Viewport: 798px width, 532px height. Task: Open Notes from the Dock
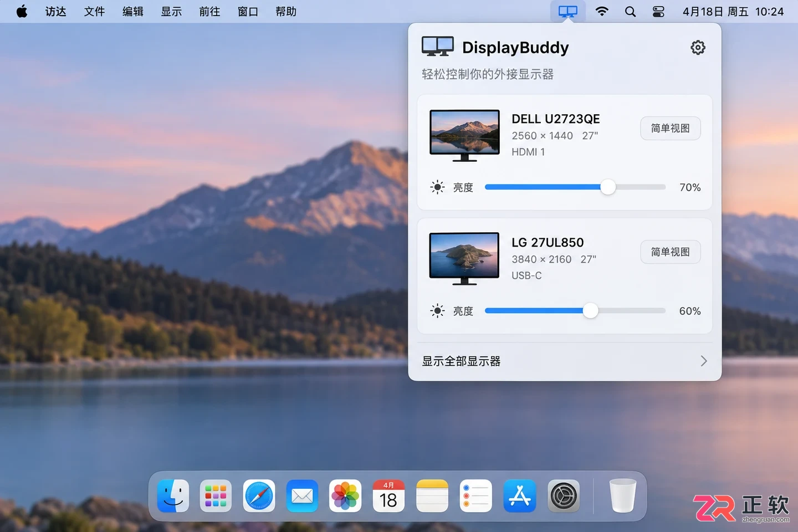pos(432,496)
